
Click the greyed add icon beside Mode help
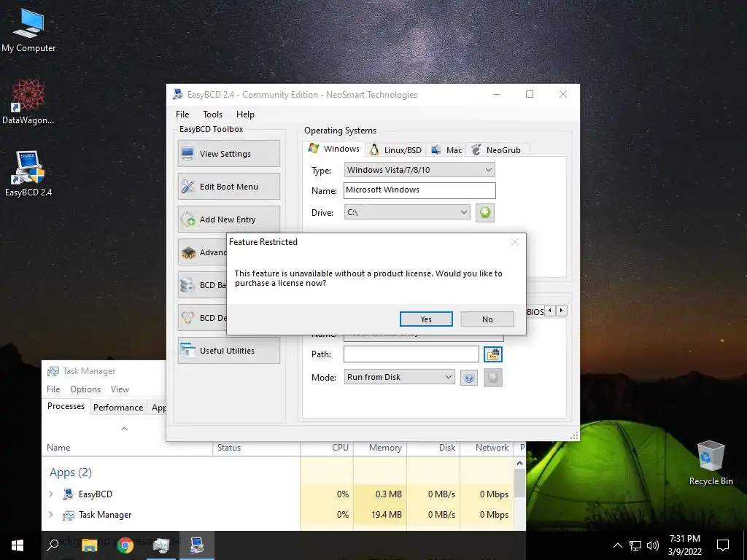tap(492, 378)
